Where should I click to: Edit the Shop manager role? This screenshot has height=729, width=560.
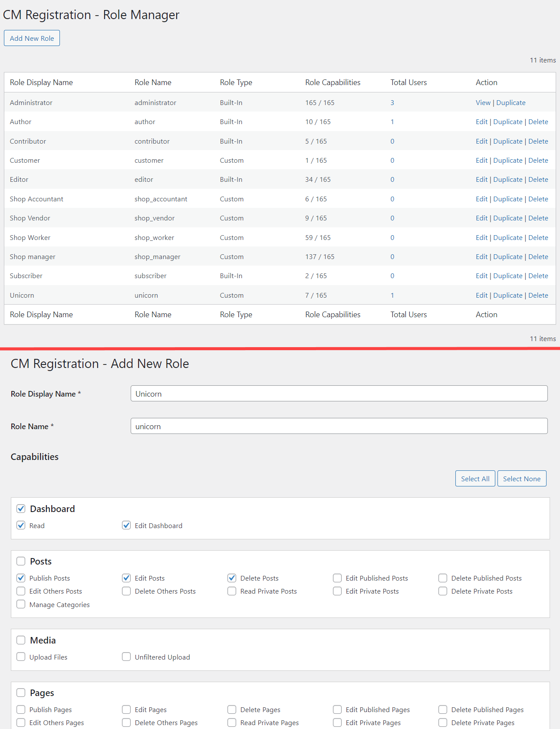click(481, 257)
